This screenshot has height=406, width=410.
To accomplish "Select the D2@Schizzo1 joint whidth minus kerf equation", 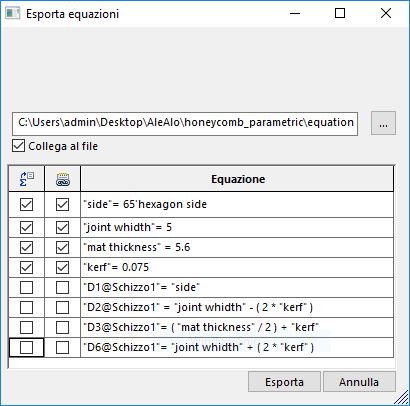I will point(198,308).
